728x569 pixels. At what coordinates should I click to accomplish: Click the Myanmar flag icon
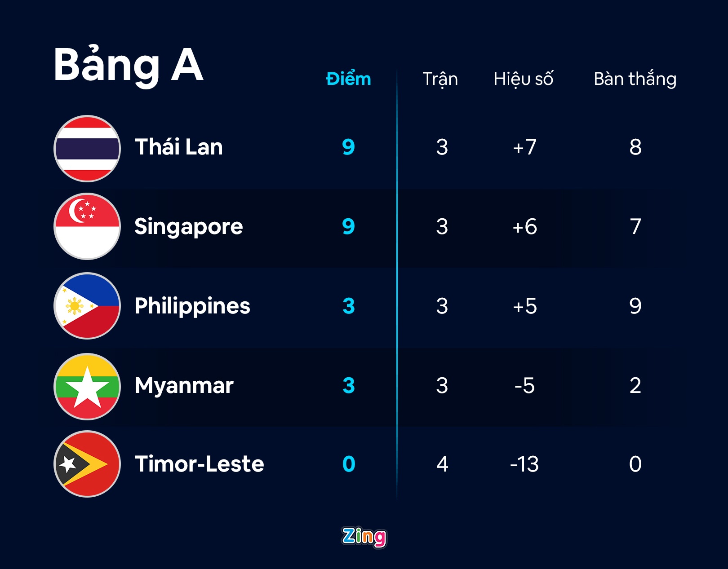(87, 386)
